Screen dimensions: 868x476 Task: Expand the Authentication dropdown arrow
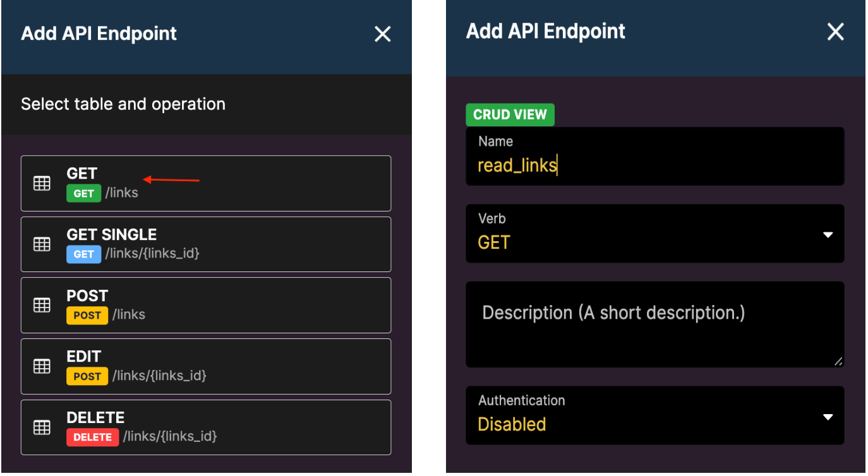[x=828, y=417]
